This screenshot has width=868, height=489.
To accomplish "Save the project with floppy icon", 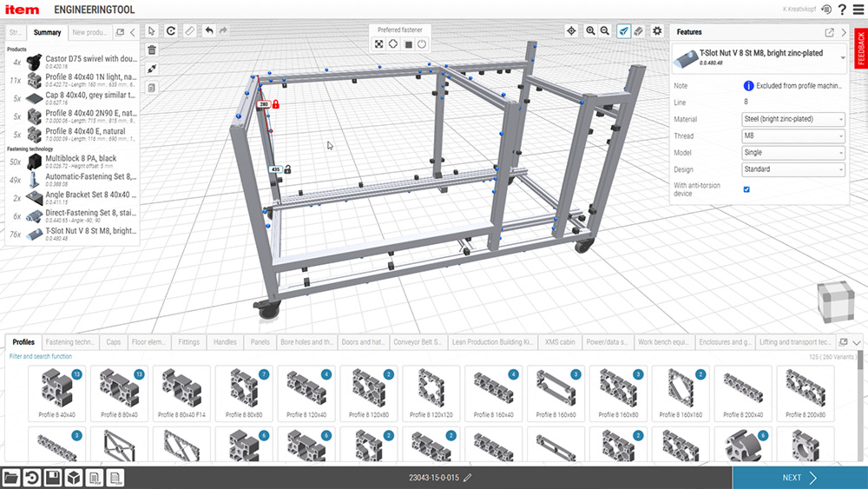I will coord(53,478).
